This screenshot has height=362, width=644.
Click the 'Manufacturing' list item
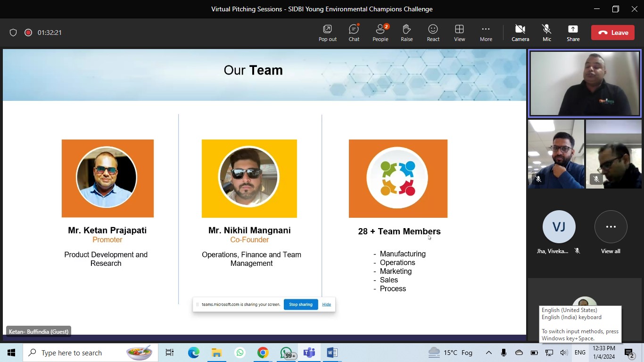[x=403, y=254]
